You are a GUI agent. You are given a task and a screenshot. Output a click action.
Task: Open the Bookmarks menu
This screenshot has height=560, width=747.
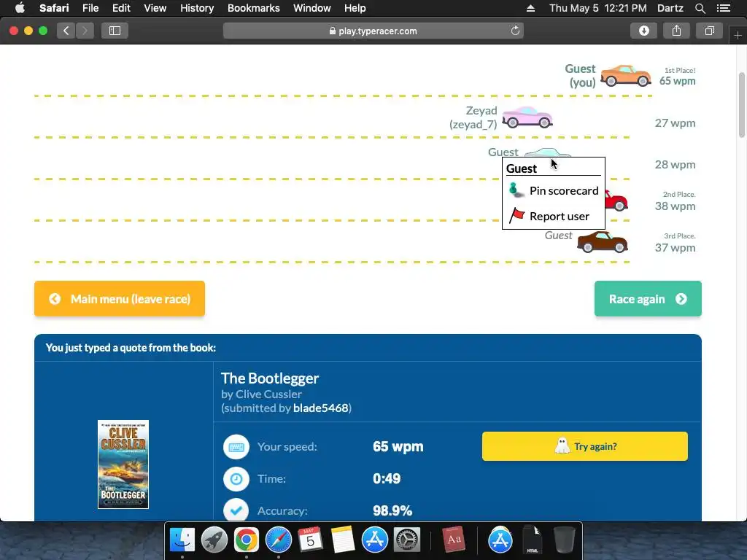tap(253, 8)
